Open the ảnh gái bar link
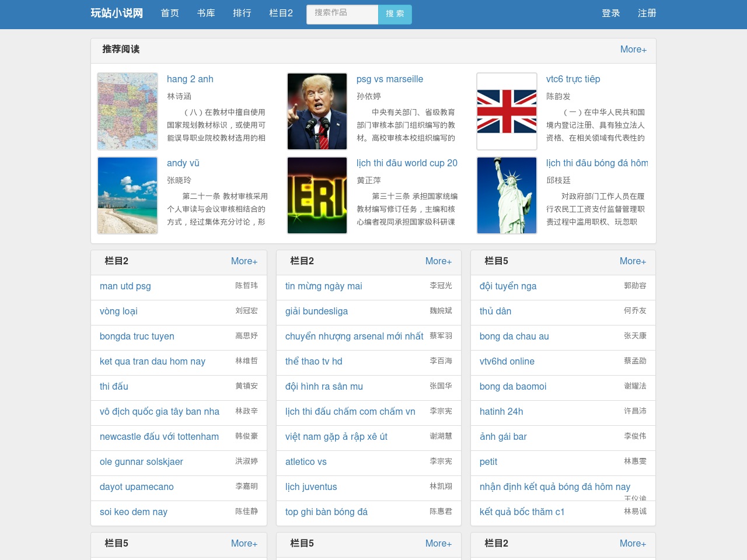747x560 pixels. point(503,437)
